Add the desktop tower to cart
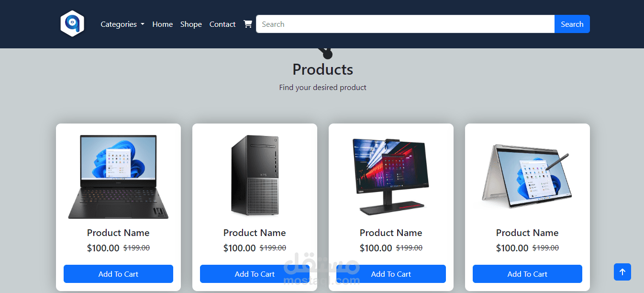The width and height of the screenshot is (644, 293). tap(255, 274)
